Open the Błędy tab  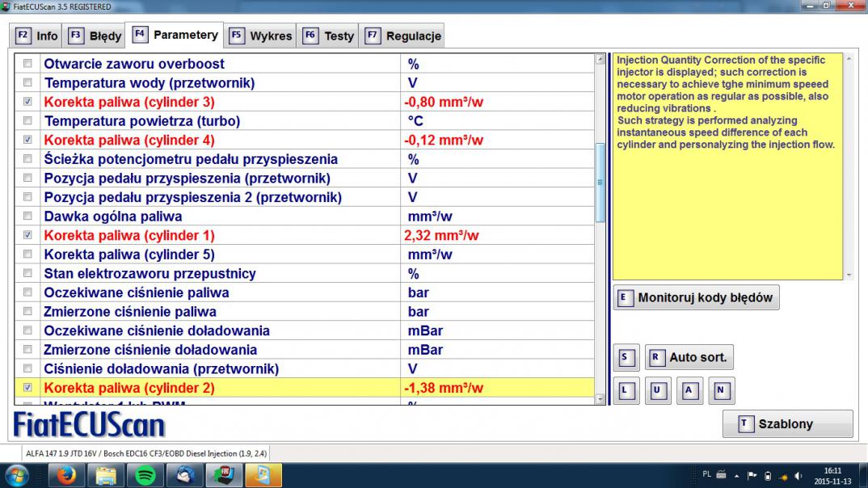pos(95,36)
